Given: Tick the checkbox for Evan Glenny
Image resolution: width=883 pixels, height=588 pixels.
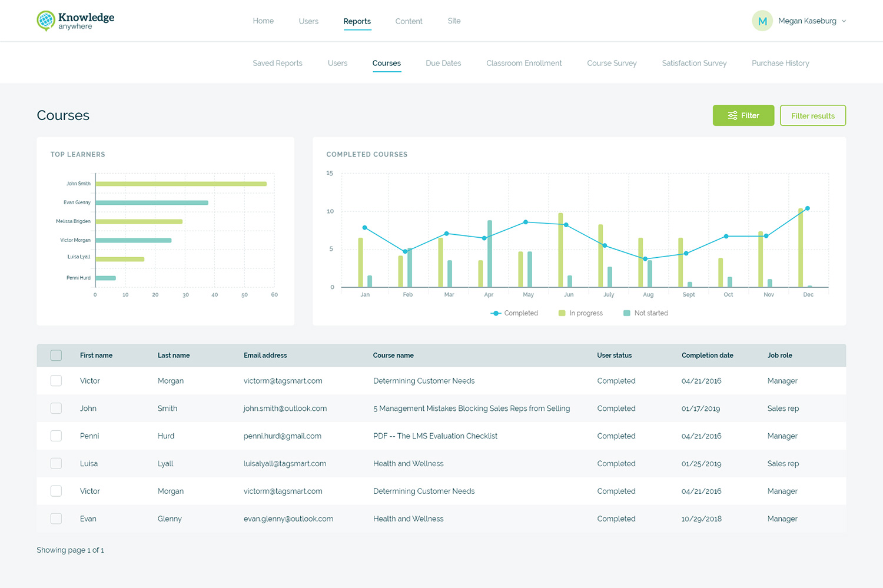Looking at the screenshot, I should (56, 519).
